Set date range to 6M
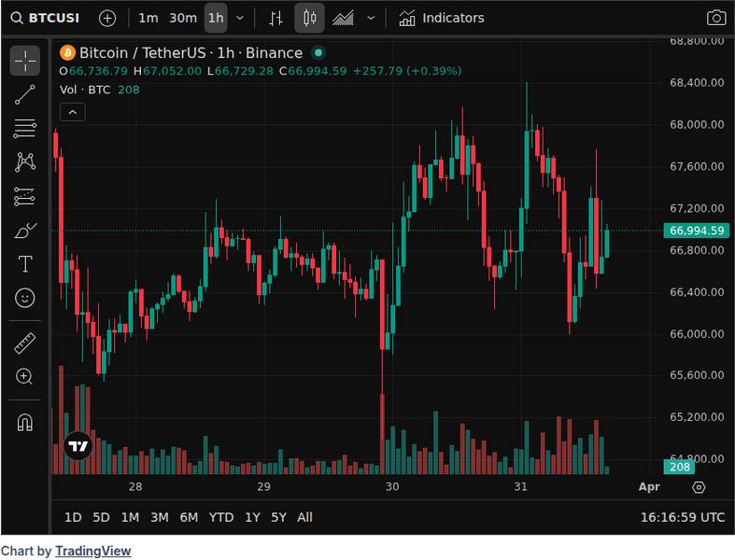The image size is (735, 560). pos(189,517)
